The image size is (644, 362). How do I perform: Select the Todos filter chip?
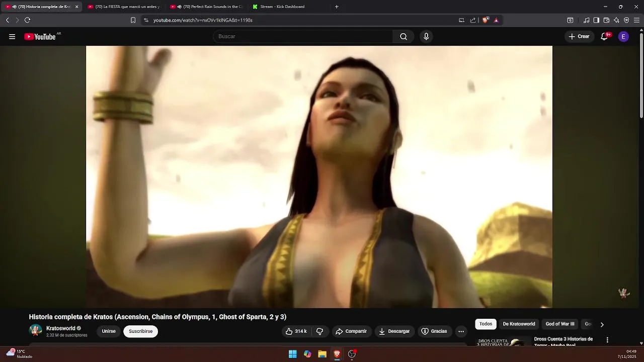pyautogui.click(x=486, y=324)
